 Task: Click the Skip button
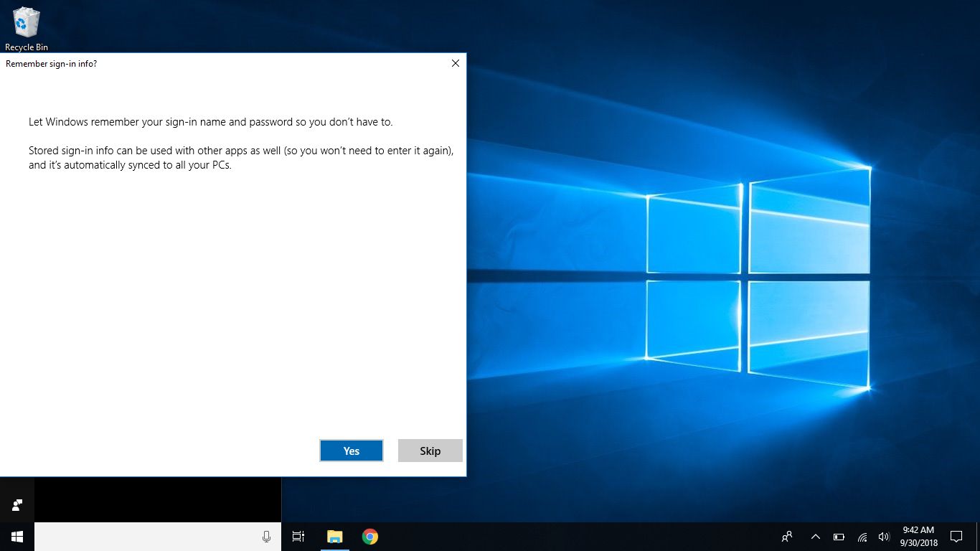coord(430,451)
